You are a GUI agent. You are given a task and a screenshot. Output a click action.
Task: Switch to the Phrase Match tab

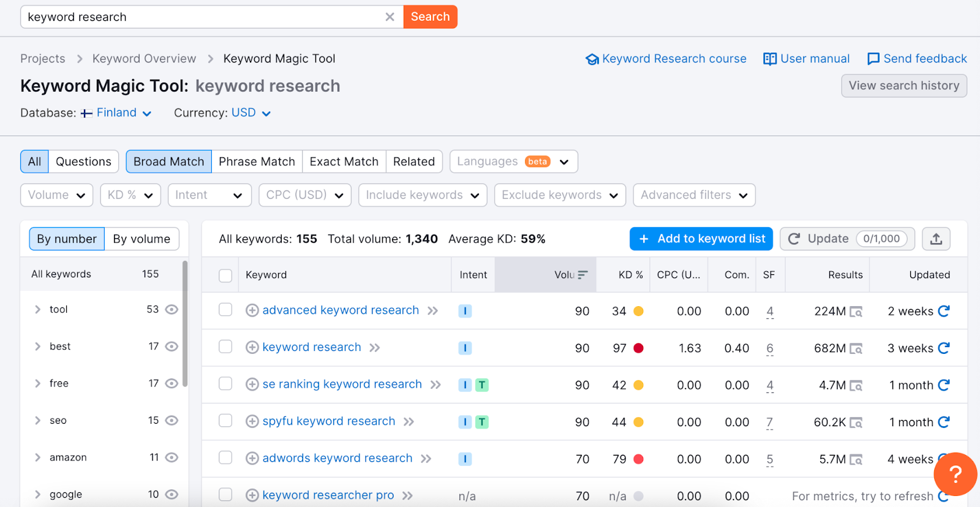(257, 162)
